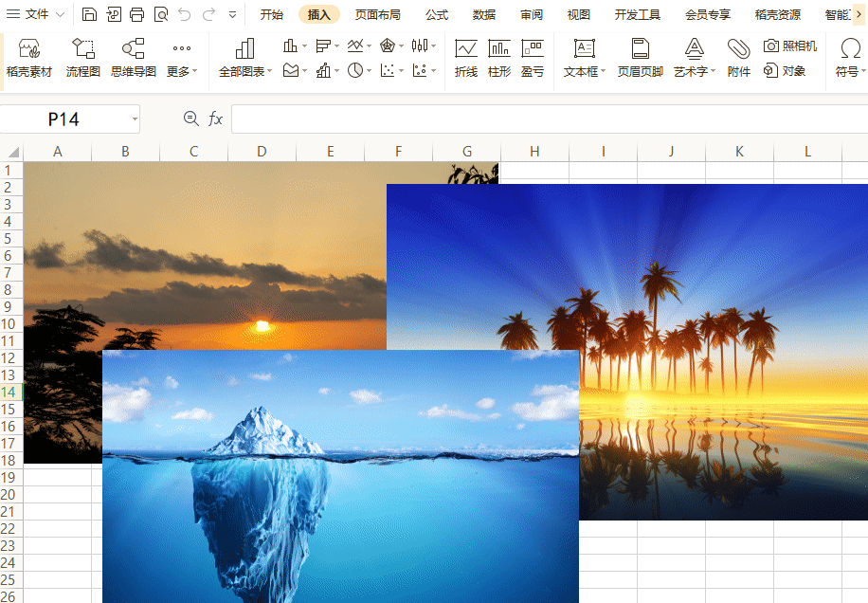Switch to the 页面布局 tab
Image resolution: width=868 pixels, height=603 pixels.
click(378, 15)
